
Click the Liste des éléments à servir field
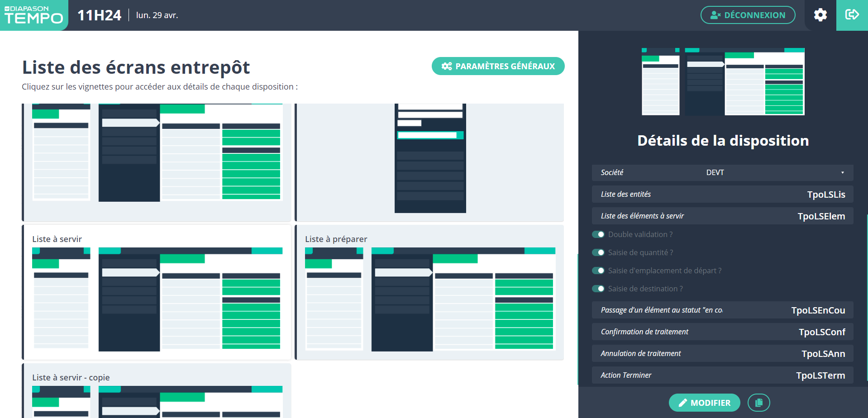tap(722, 216)
